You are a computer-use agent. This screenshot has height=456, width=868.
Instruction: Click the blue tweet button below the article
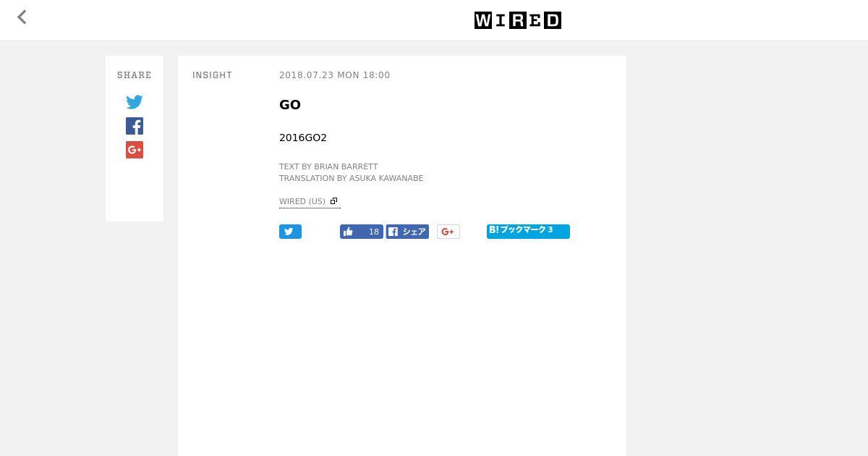coord(290,232)
